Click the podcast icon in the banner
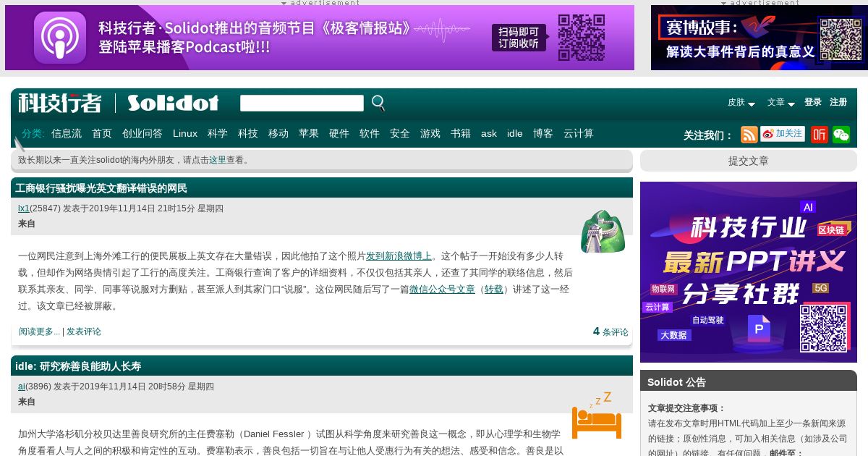The height and width of the screenshot is (456, 868). pyautogui.click(x=60, y=38)
